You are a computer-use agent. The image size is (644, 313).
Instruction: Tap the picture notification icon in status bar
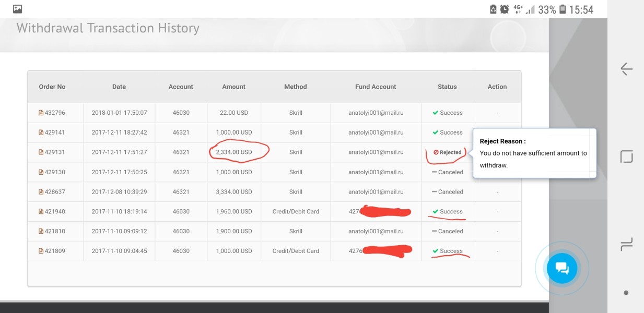pyautogui.click(x=18, y=9)
